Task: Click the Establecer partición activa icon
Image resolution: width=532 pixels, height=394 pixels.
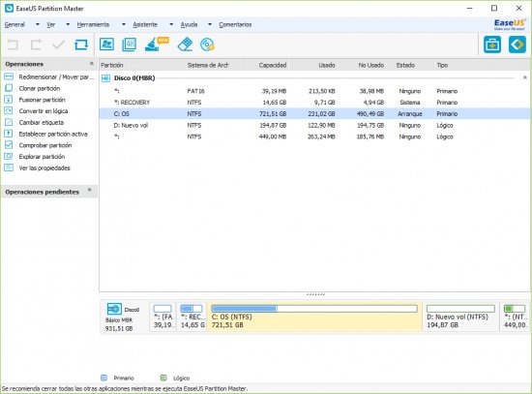Action: point(9,134)
